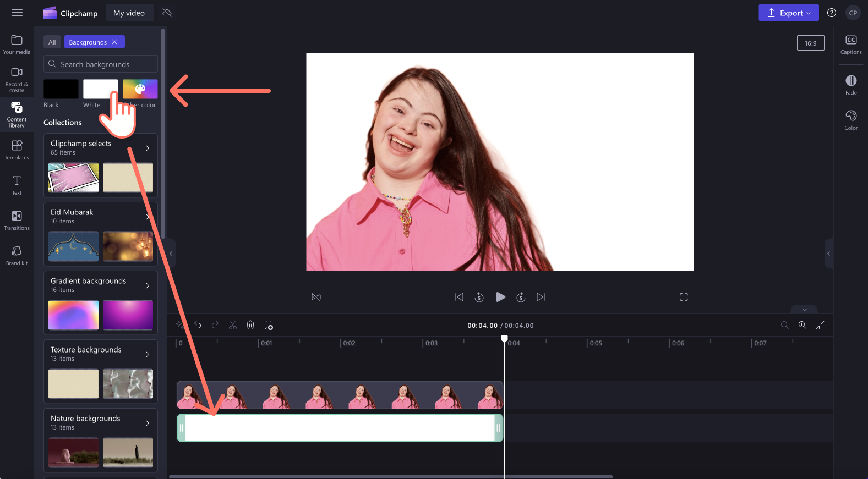Collapse the timeline with down chevron

click(804, 310)
